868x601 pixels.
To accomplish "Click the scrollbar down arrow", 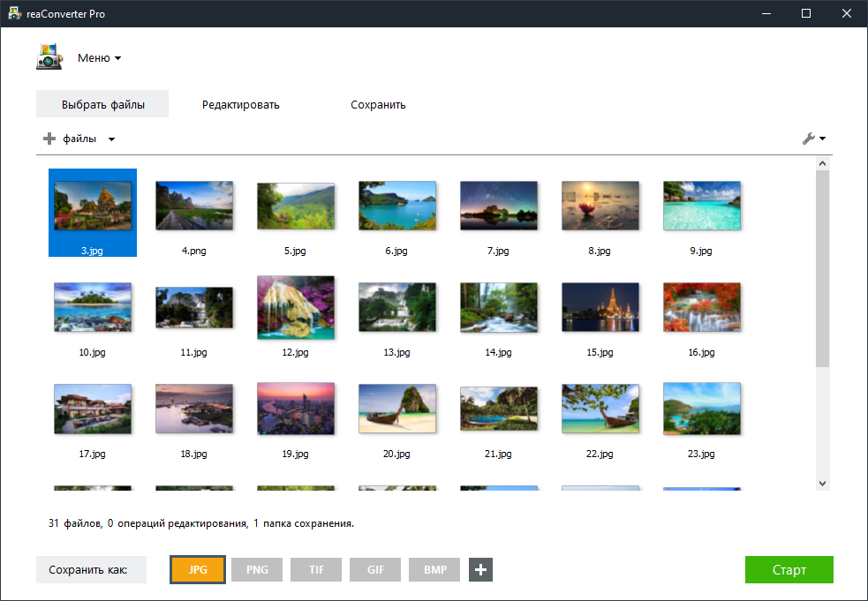I will click(x=823, y=483).
